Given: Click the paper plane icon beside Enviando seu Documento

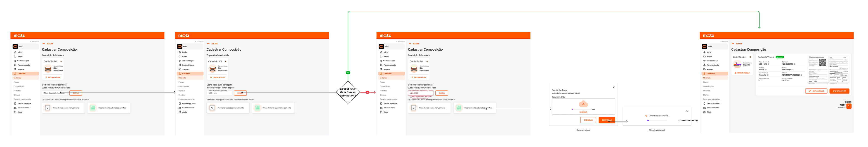Looking at the screenshot, I should (x=646, y=116).
